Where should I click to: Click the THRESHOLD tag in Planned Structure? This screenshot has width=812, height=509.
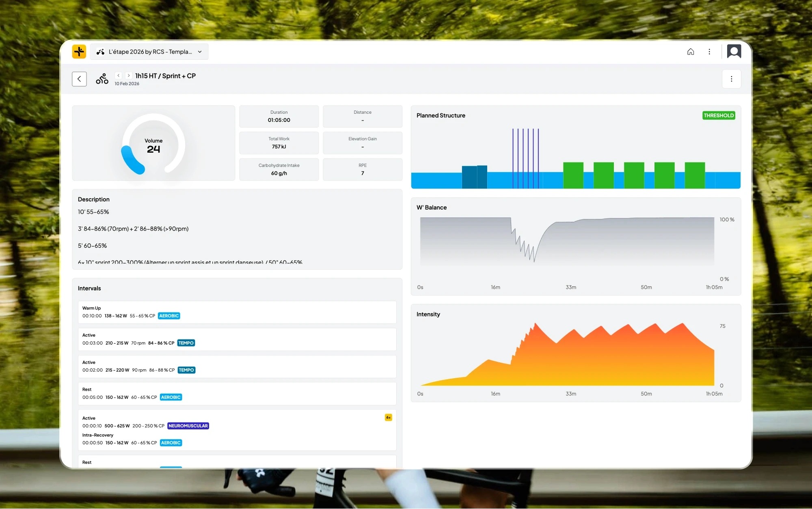[x=719, y=115]
